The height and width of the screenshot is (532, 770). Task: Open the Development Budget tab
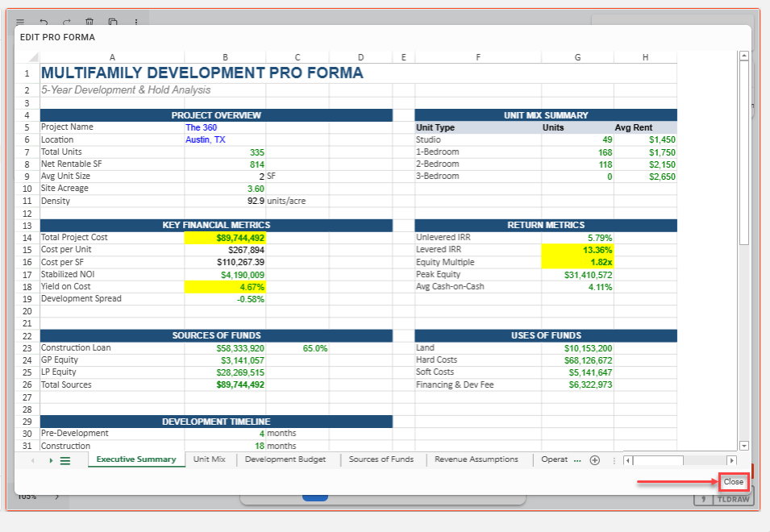click(285, 459)
